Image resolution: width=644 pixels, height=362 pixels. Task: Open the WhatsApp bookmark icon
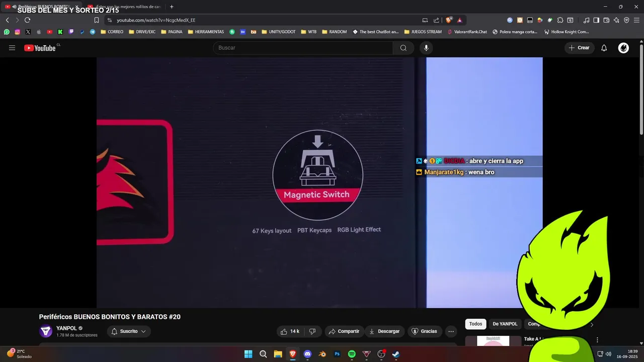(x=7, y=32)
